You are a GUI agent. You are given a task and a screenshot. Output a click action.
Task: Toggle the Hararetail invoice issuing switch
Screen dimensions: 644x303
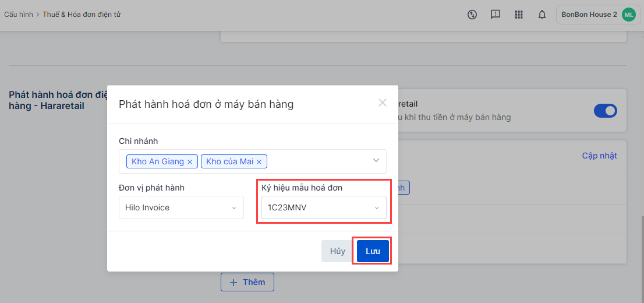[605, 111]
